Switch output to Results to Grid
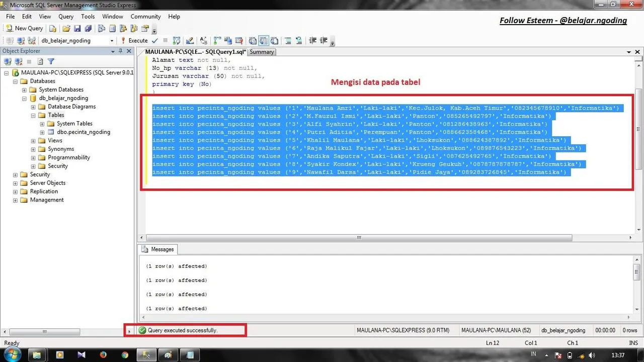Image resolution: width=644 pixels, height=362 pixels. pyautogui.click(x=263, y=41)
